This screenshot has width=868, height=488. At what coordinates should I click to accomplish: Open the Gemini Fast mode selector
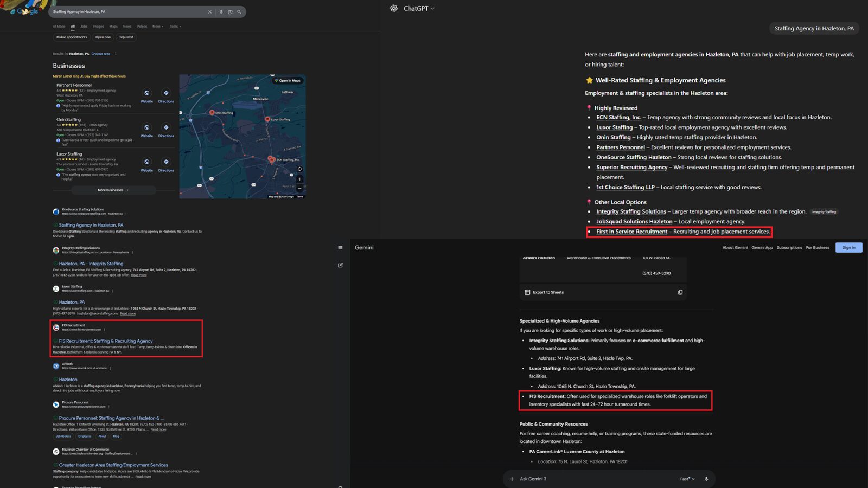687,479
